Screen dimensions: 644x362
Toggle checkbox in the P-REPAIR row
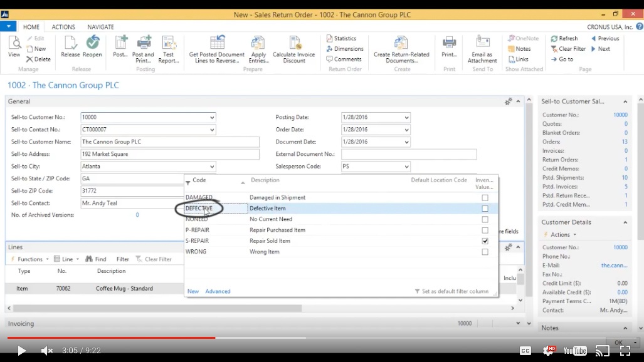[485, 230]
